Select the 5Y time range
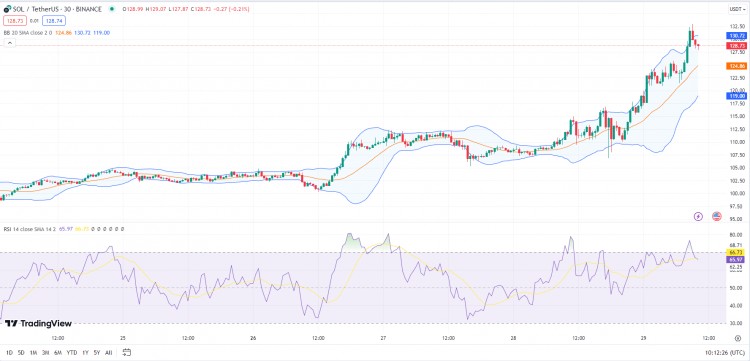 97,352
